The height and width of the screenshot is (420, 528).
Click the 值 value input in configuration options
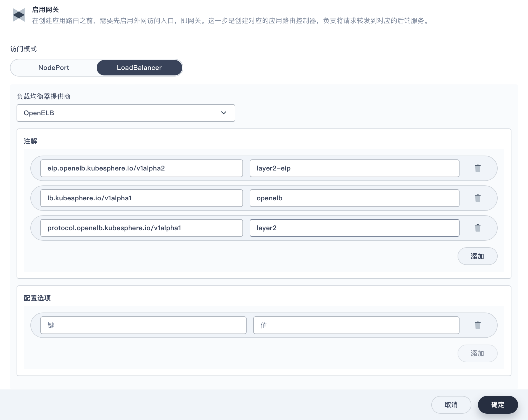pos(356,325)
